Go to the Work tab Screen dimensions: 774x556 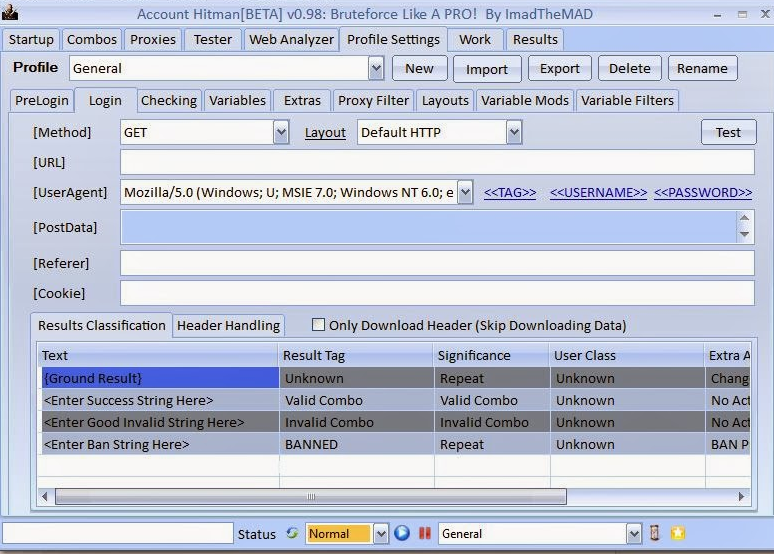(x=475, y=40)
